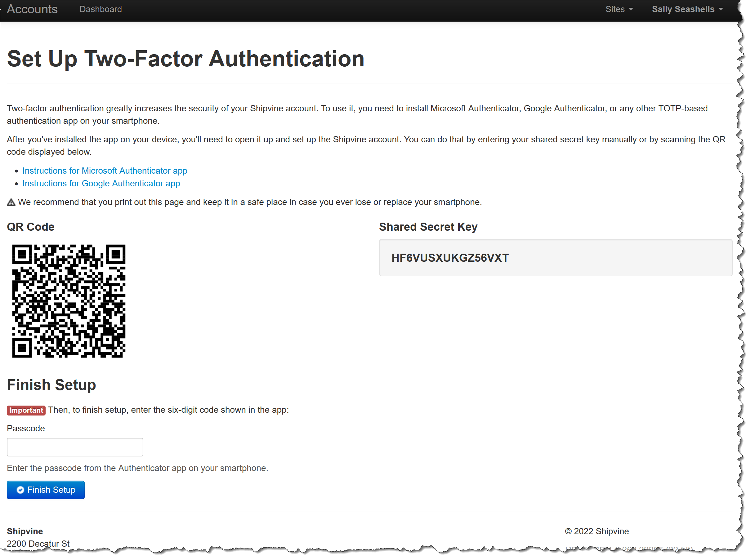
Task: Go to the Dashboard menu item
Action: click(x=101, y=9)
